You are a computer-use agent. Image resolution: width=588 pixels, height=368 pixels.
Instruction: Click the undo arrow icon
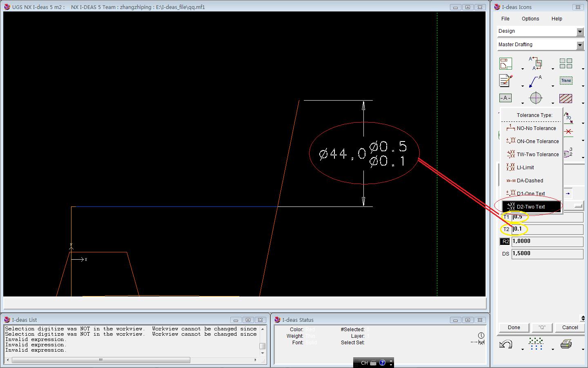pos(506,344)
